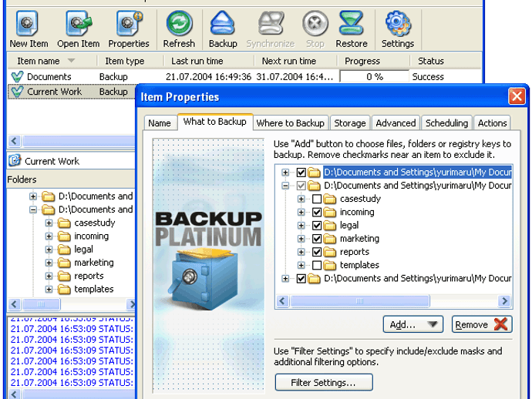Viewport: 532px width, 399px height.
Task: Uncheck the last D:\Documents path checkbox
Action: click(301, 278)
